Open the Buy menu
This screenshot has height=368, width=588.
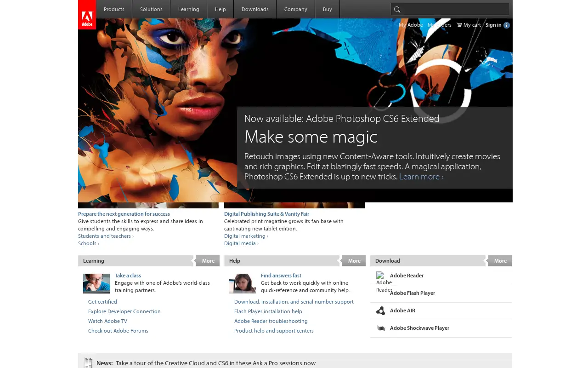328,9
